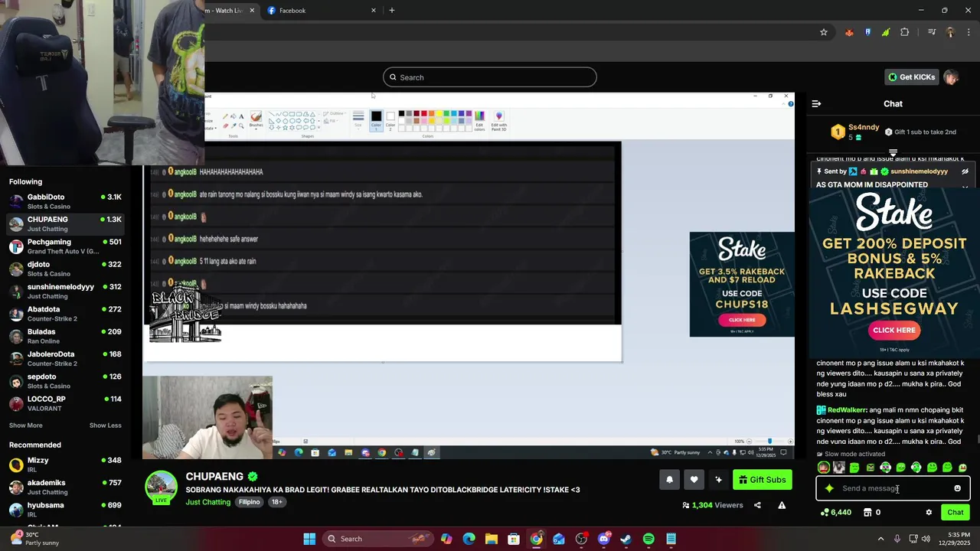Click Show More under the Following list
The width and height of the screenshot is (980, 551).
point(26,425)
